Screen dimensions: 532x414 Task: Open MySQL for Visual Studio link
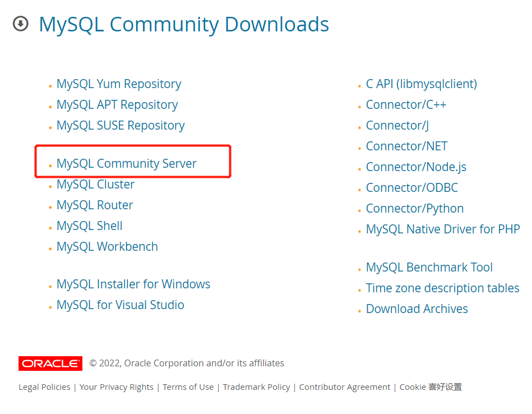[x=120, y=305]
